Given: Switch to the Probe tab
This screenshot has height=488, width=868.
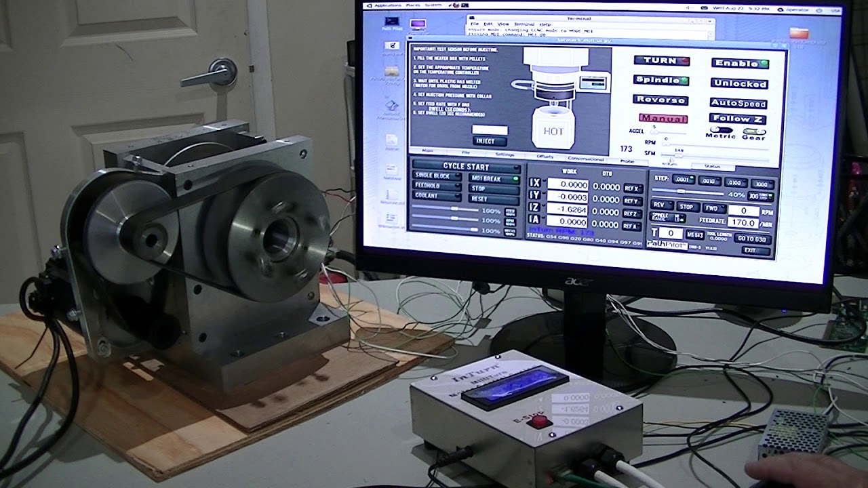Looking at the screenshot, I should [627, 161].
